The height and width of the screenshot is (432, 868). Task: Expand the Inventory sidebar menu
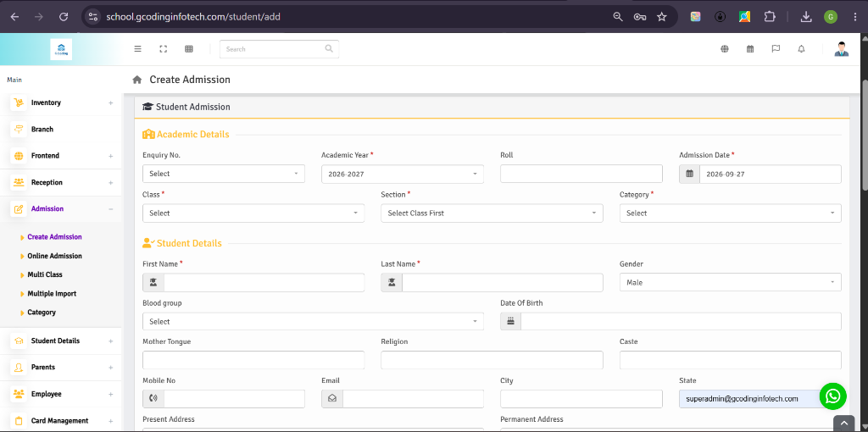(x=61, y=102)
